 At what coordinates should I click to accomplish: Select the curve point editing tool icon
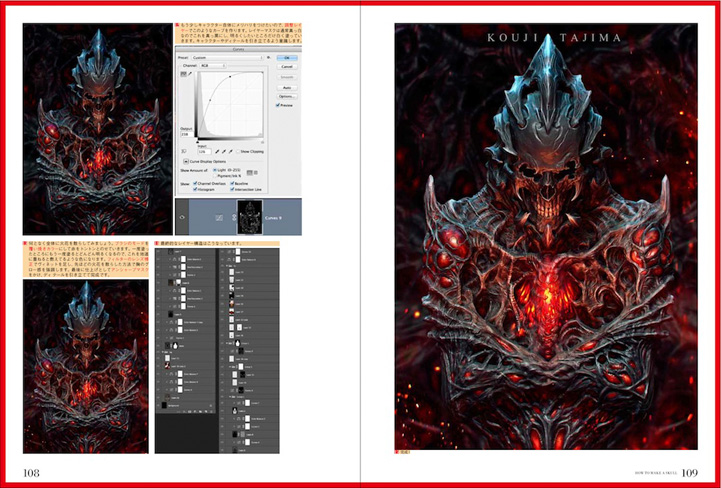[183, 74]
